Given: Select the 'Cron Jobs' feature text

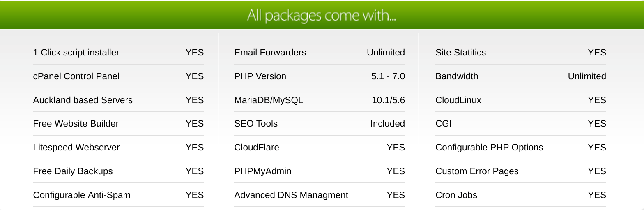Looking at the screenshot, I should point(456,195).
